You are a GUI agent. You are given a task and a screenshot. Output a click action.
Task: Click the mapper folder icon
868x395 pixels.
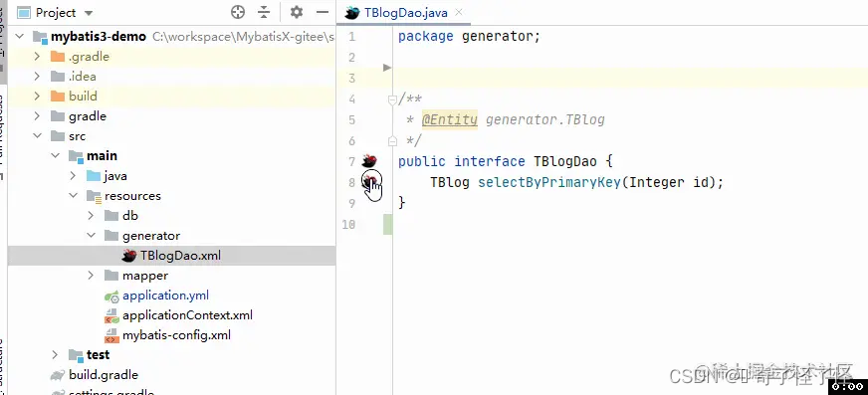[111, 276]
